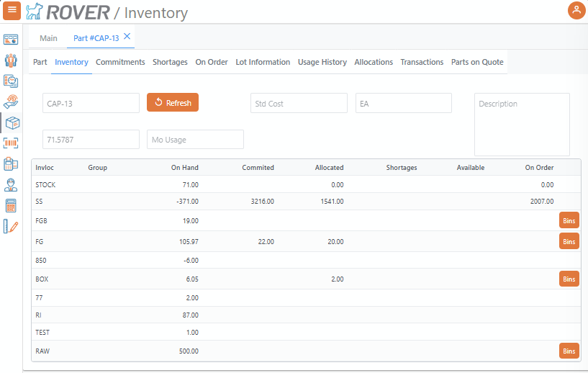Open the scheduling clock icon in sidebar
The width and height of the screenshot is (588, 373).
click(11, 81)
